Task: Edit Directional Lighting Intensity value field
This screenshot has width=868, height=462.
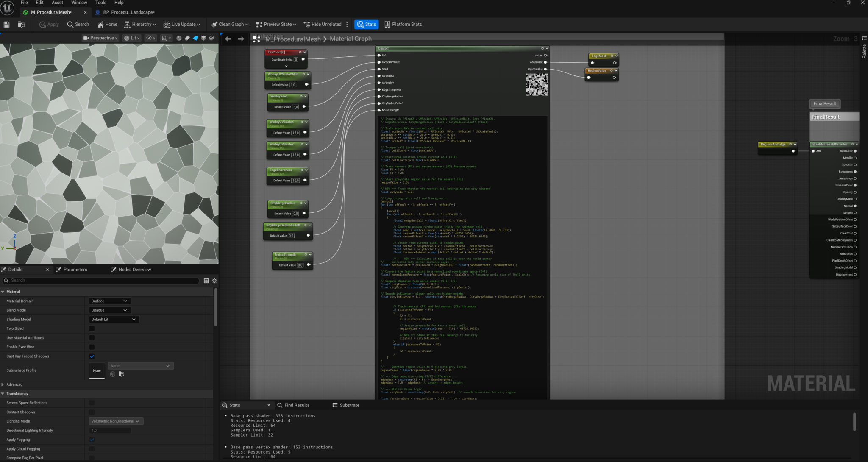Action: (x=110, y=431)
